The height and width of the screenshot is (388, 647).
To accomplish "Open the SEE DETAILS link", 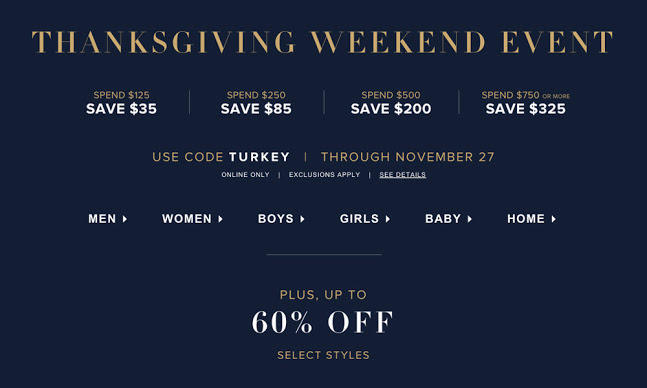I will click(402, 175).
